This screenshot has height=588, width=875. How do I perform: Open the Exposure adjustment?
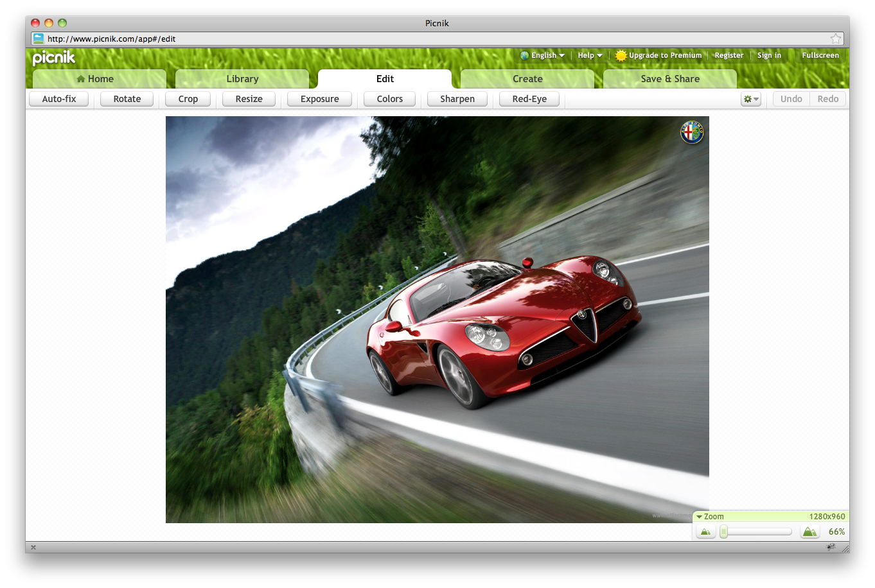click(320, 99)
